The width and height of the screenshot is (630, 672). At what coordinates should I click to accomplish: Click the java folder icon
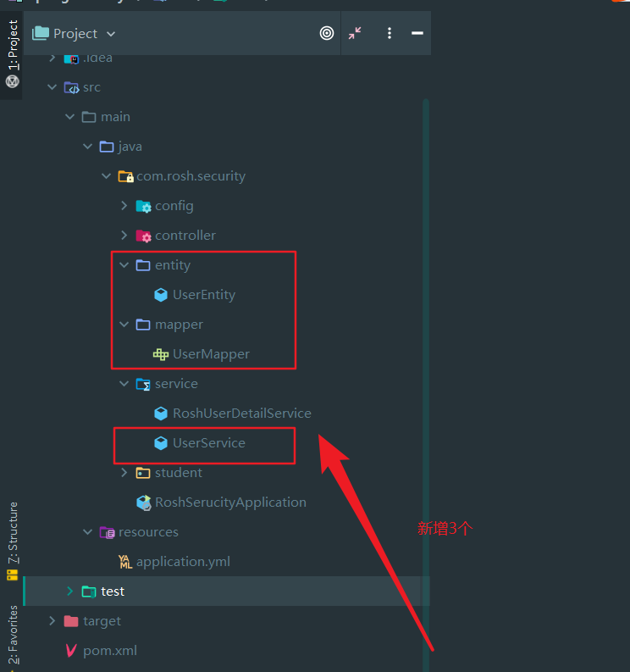pyautogui.click(x=107, y=147)
